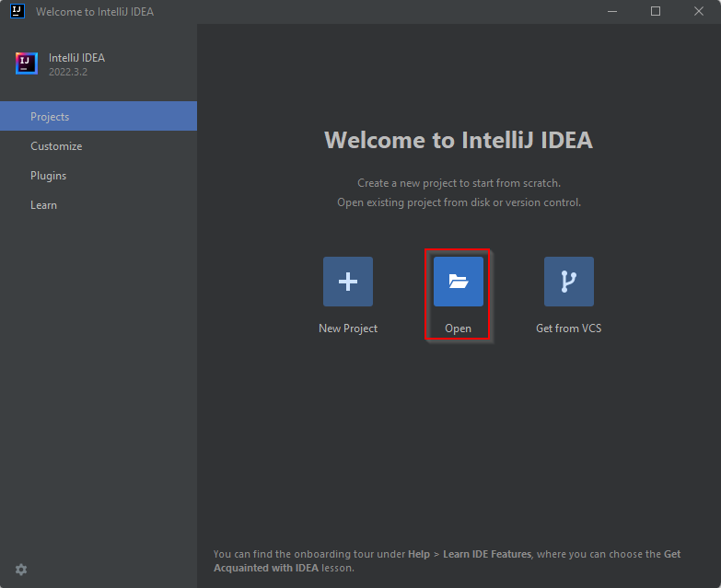Viewport: 721px width, 588px height.
Task: Maximize the Welcome window
Action: (656, 11)
